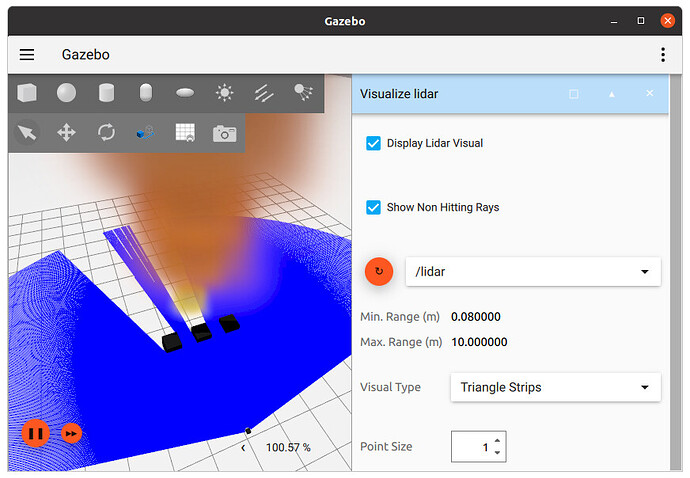Close the Gazebo window
This screenshot has height=478, width=690.
click(668, 21)
